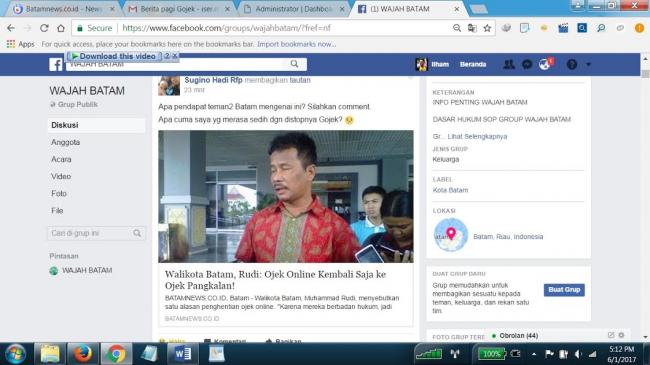The width and height of the screenshot is (650, 365).
Task: Open File section of group
Action: click(x=57, y=210)
